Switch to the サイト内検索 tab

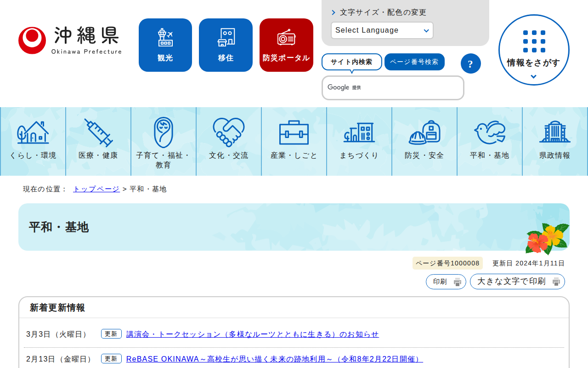click(x=352, y=62)
